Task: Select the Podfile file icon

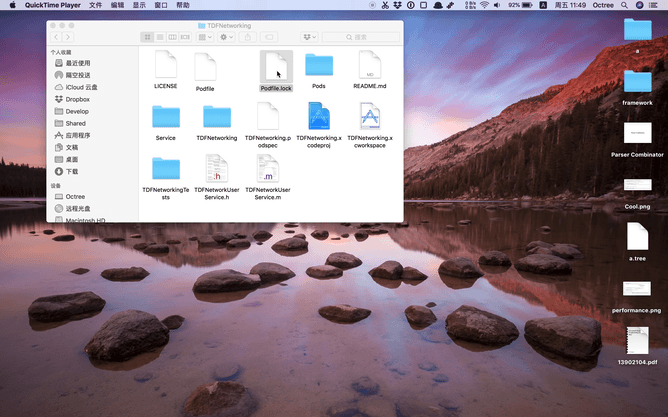Action: [x=205, y=67]
